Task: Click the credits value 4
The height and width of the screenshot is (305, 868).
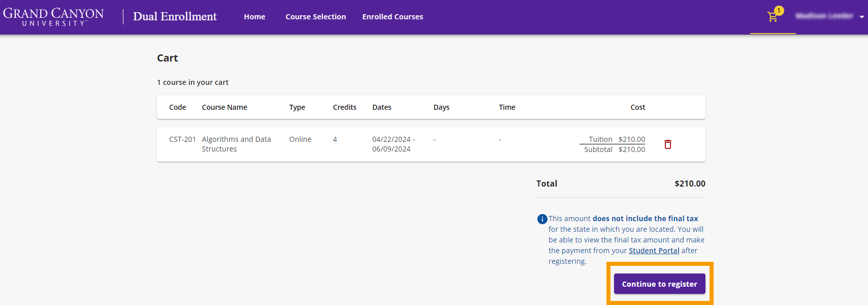Action: click(x=335, y=139)
